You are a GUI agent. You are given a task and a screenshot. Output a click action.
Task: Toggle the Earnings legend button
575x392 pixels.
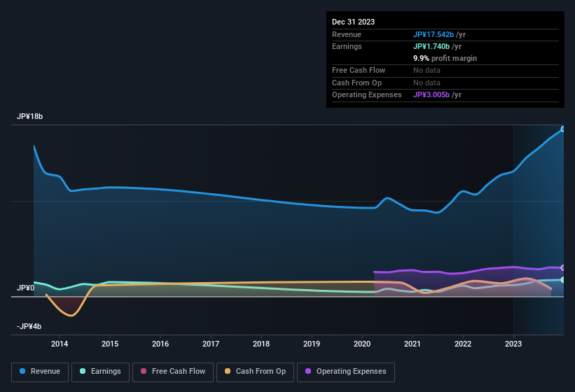point(100,372)
